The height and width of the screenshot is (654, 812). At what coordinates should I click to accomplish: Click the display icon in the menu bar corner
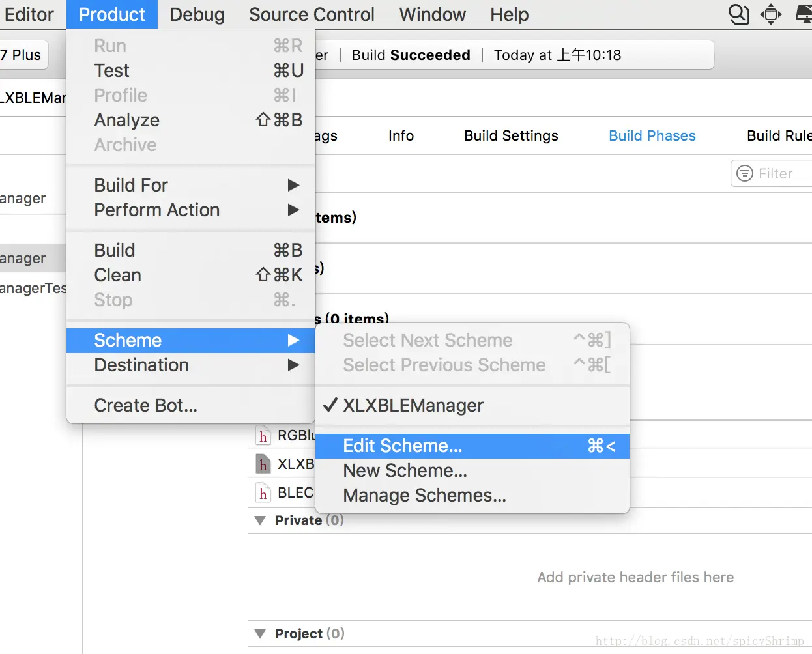pyautogui.click(x=804, y=14)
